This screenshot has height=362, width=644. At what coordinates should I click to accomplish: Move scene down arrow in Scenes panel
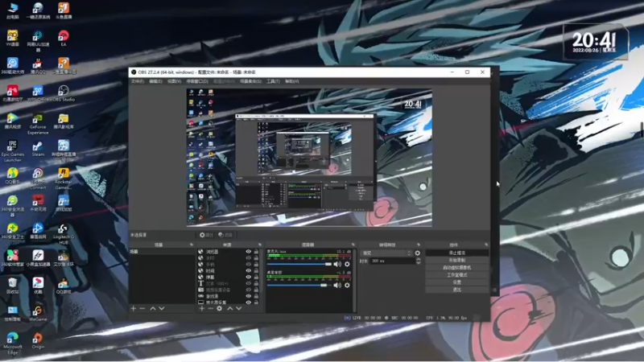(162, 308)
